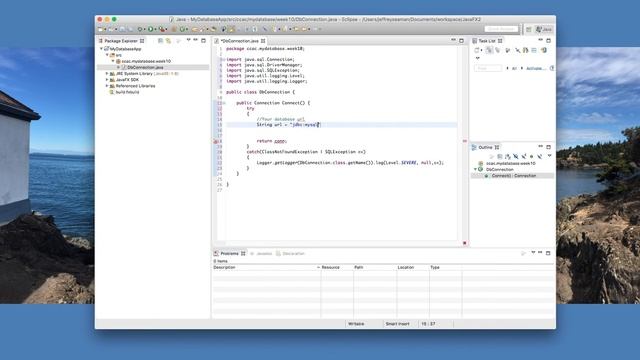Collapse the ccac.mydatabase.week10 package
This screenshot has width=640, height=360.
[x=113, y=61]
